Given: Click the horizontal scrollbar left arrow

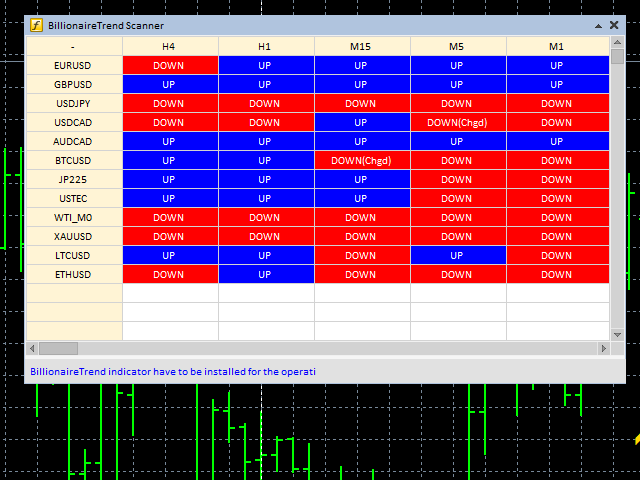Looking at the screenshot, I should tap(32, 349).
